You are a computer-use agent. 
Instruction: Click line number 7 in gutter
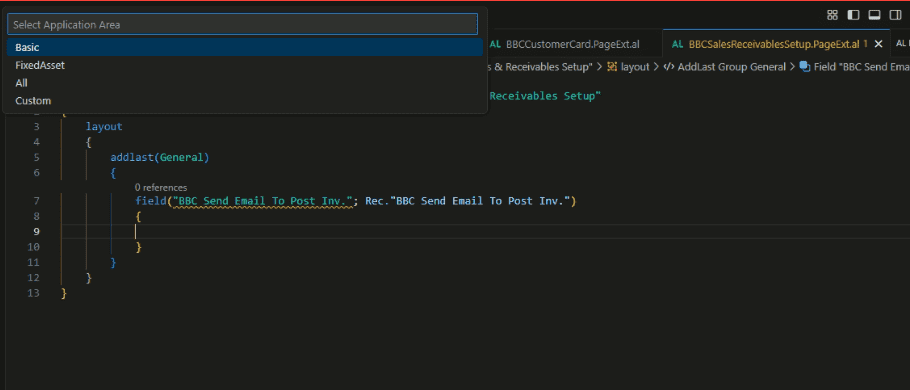pos(37,201)
